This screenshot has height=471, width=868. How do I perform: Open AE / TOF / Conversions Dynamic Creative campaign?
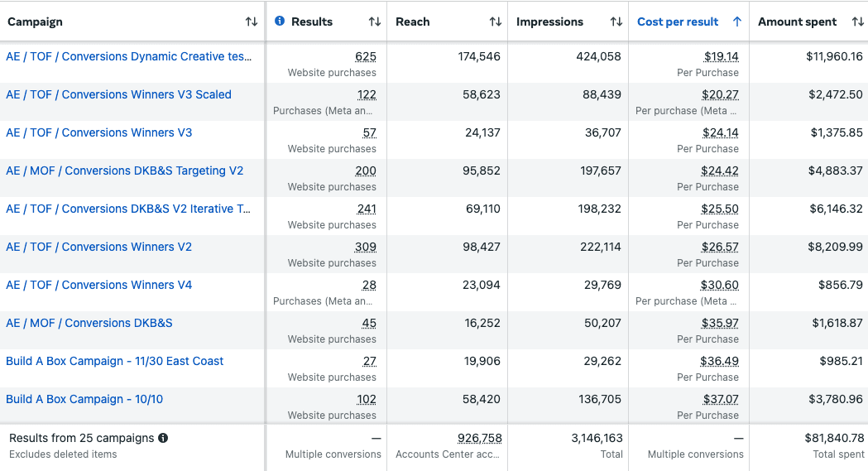click(x=128, y=56)
